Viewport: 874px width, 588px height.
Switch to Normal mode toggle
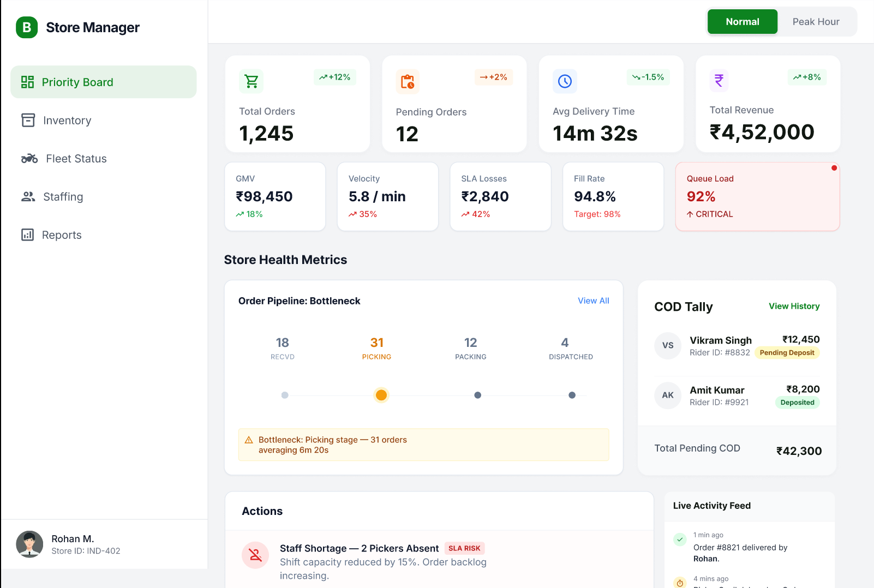tap(742, 22)
